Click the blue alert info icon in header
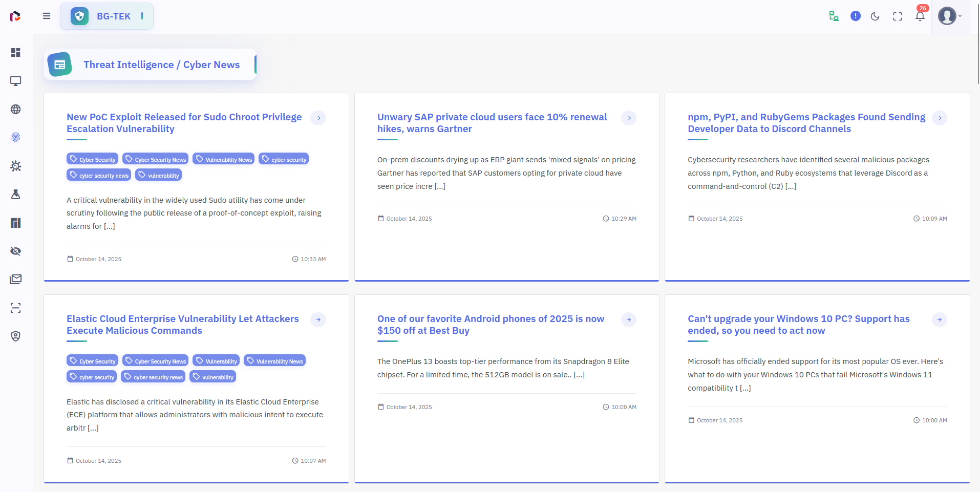Viewport: 980px width, 492px height. 856,16
